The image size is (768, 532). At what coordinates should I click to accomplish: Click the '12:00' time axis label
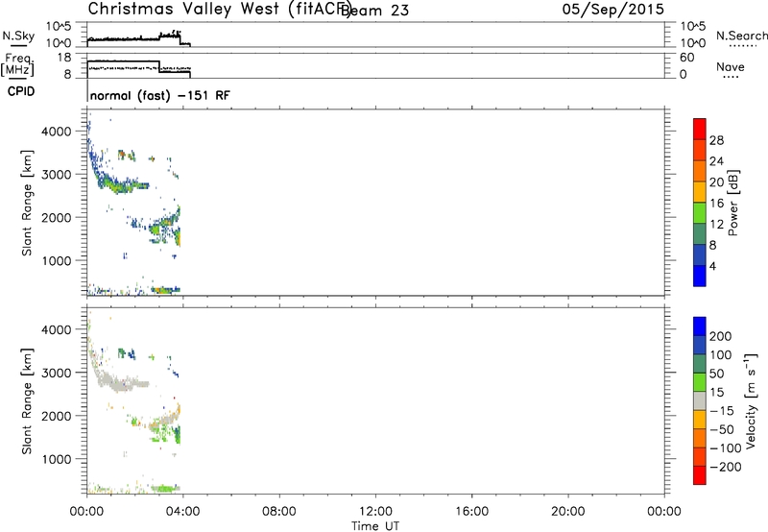[375, 512]
